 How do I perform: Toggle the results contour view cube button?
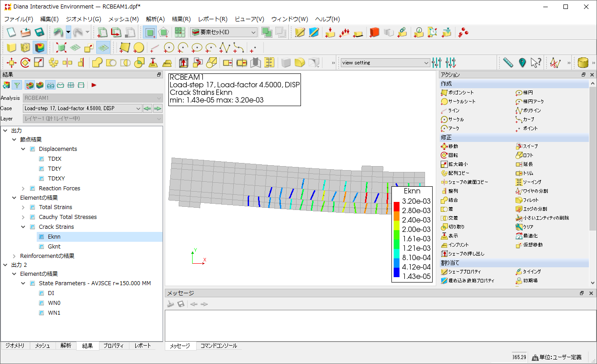point(40,47)
